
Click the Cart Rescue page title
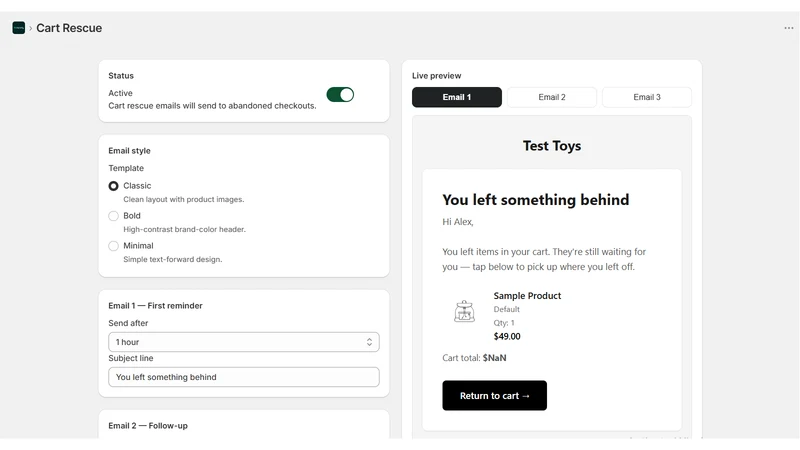point(69,28)
